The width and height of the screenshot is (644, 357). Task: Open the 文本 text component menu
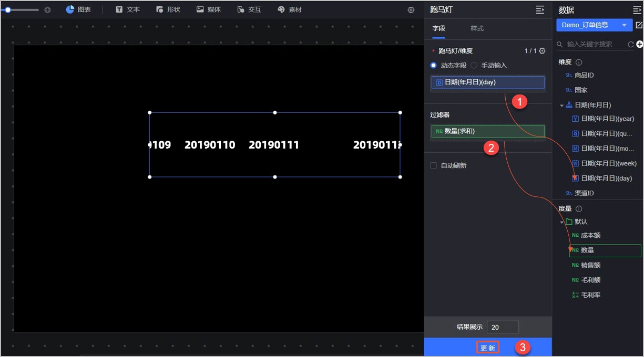pos(127,9)
